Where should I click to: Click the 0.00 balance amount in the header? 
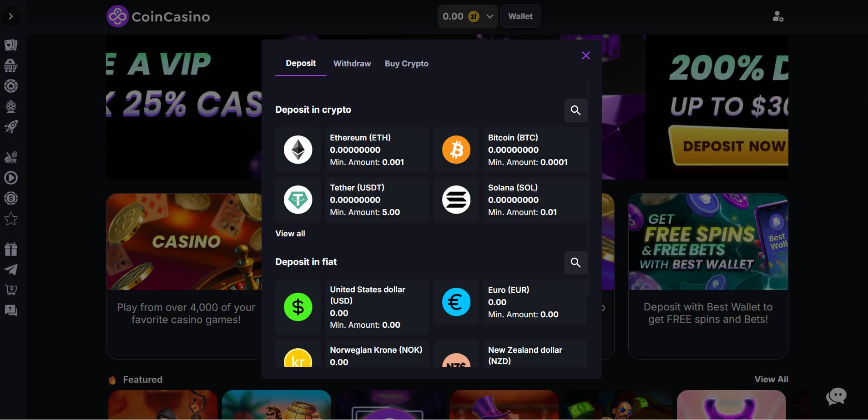click(453, 16)
